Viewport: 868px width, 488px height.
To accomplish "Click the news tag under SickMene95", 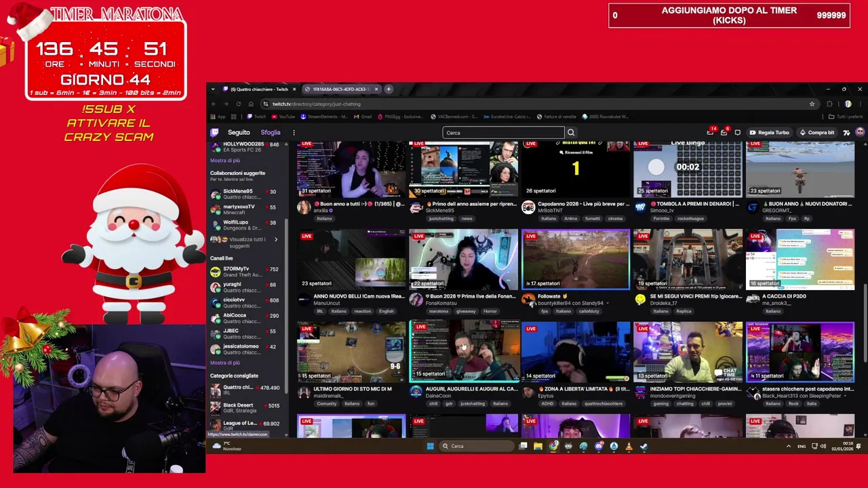I will 467,218.
